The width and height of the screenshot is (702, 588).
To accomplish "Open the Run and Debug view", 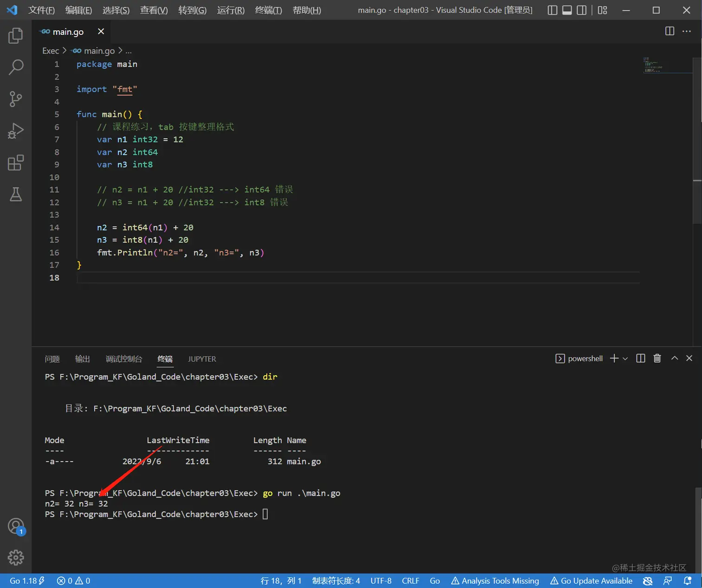I will (16, 131).
